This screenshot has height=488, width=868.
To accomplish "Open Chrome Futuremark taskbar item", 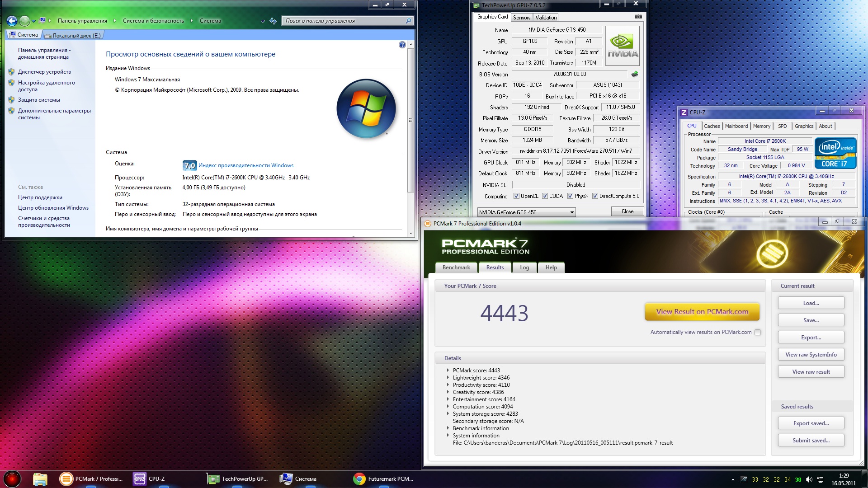I will [x=384, y=479].
